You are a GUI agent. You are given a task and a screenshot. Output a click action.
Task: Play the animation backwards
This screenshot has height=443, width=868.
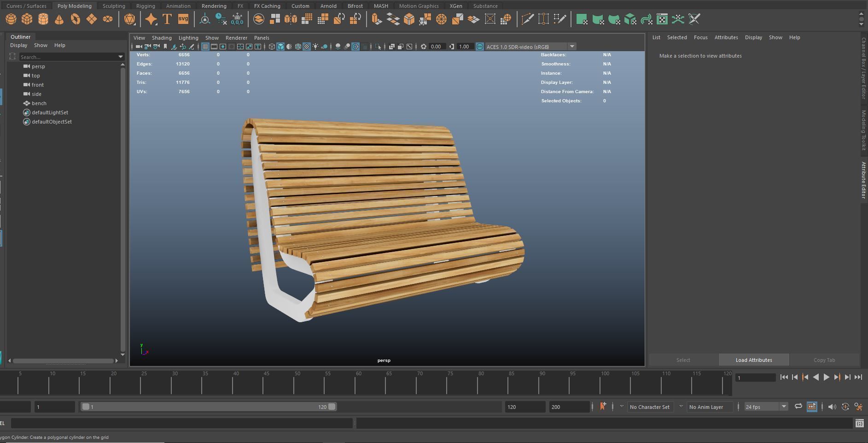coord(816,377)
